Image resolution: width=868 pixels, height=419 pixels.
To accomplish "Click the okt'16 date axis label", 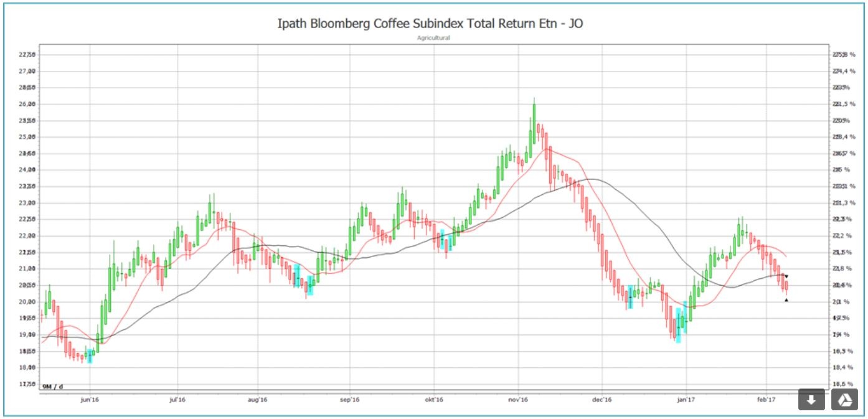I will pos(434,400).
